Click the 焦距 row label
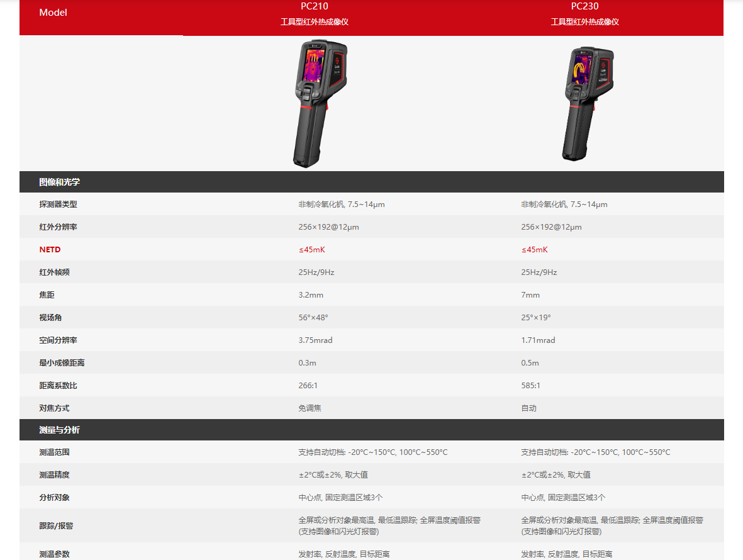 click(x=47, y=295)
